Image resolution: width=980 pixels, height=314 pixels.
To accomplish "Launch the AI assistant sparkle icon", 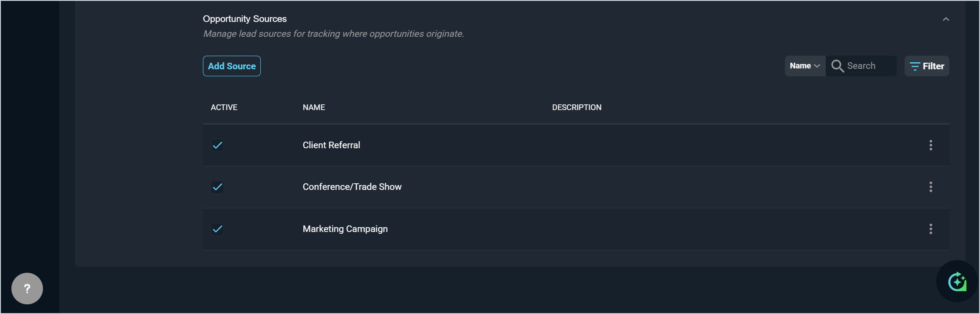I will (x=957, y=282).
